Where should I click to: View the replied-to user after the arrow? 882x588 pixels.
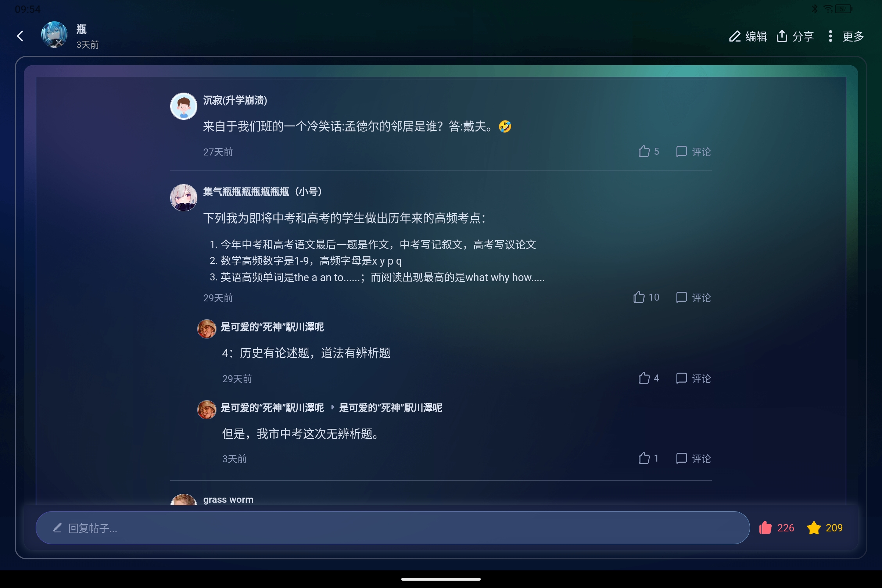tap(390, 408)
